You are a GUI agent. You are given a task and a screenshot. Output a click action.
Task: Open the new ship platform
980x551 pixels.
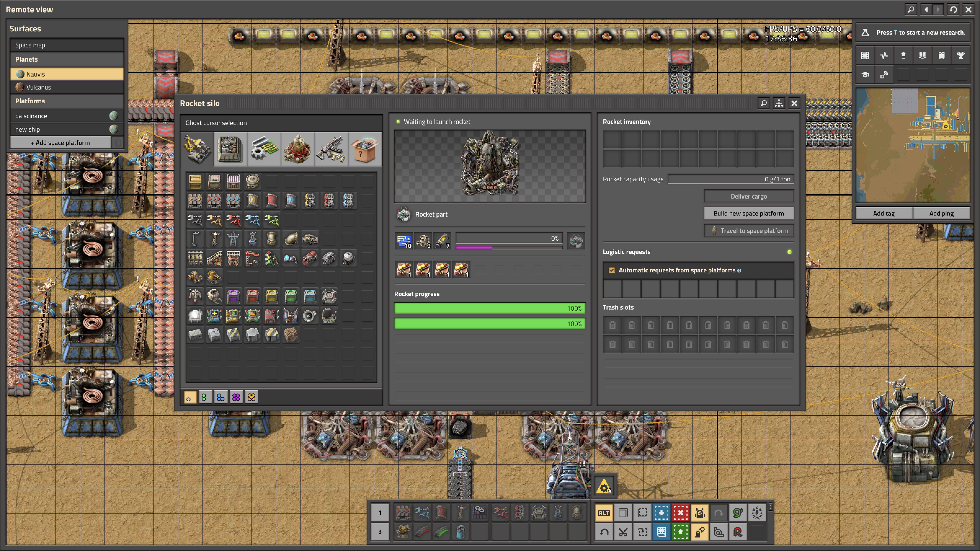point(67,129)
